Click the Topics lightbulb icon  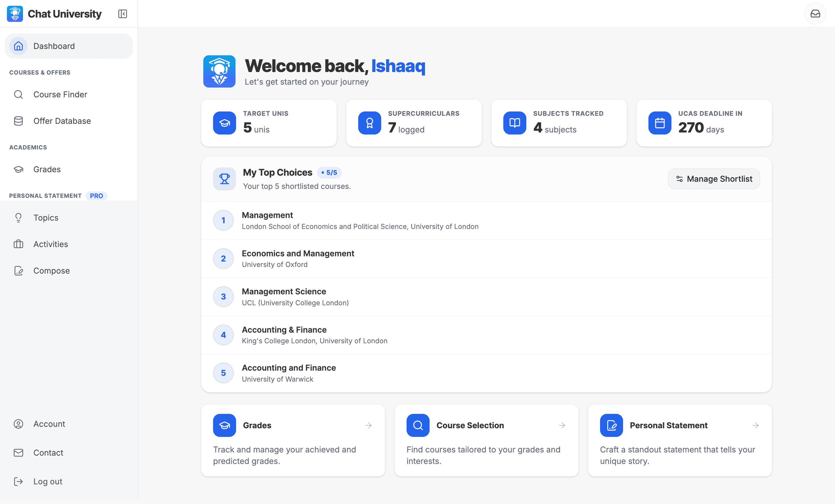pyautogui.click(x=19, y=218)
